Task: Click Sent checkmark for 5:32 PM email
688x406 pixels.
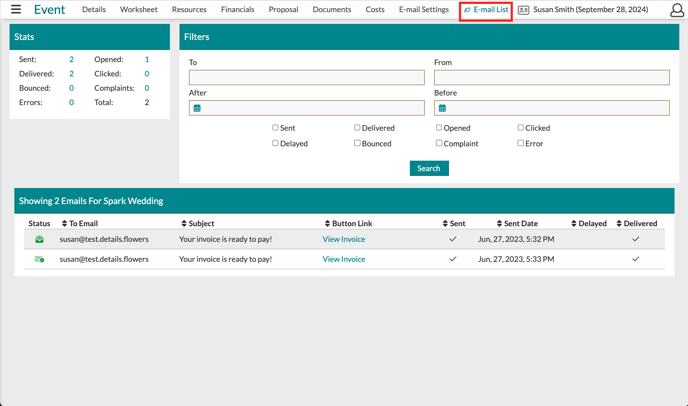Action: [x=453, y=239]
